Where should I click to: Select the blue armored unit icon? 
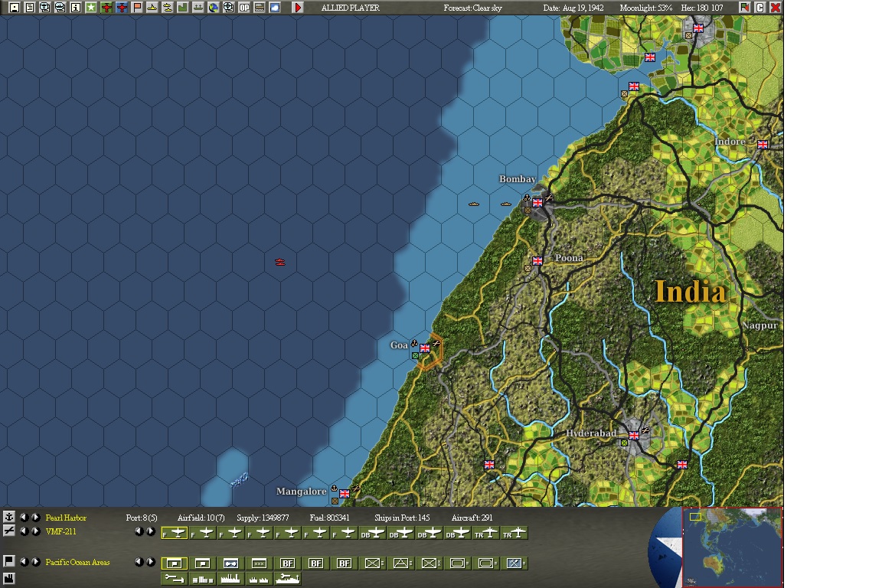(x=230, y=563)
